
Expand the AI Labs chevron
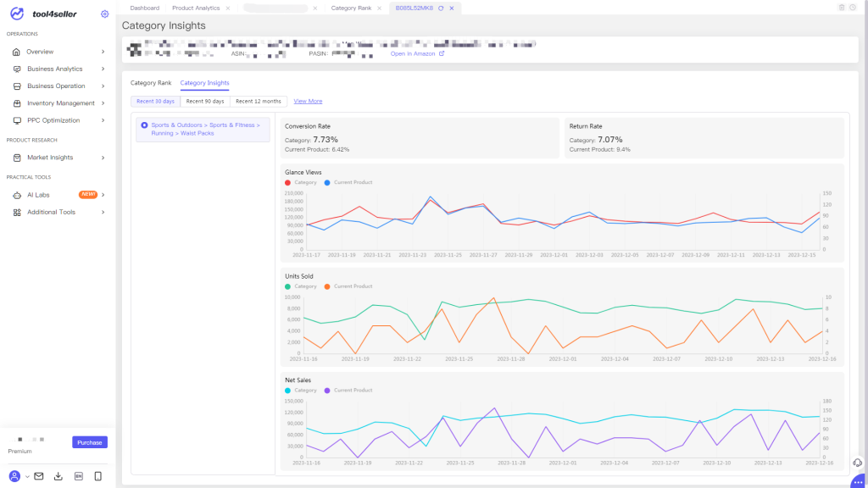(103, 195)
